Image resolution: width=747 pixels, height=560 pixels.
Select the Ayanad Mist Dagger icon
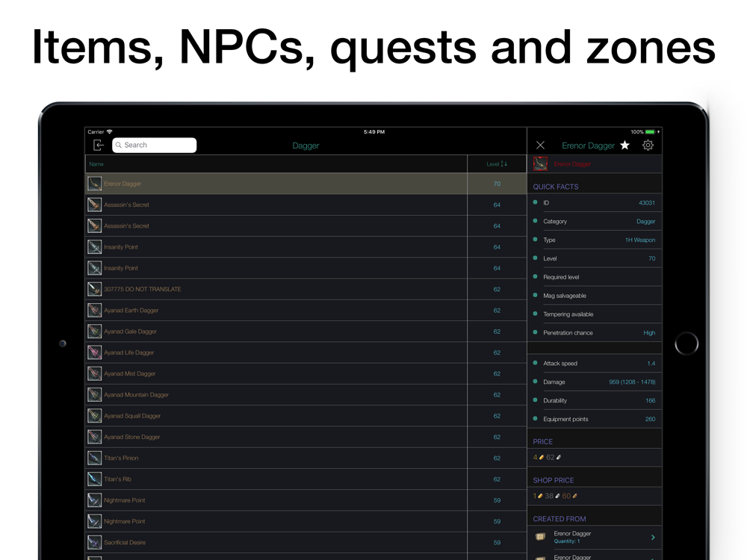[x=94, y=373]
